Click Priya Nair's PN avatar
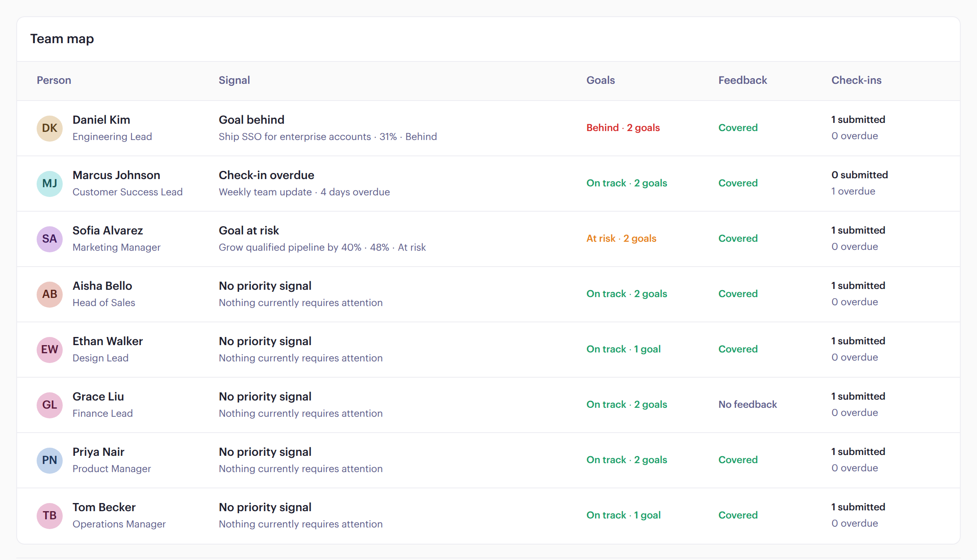Screen dimensions: 977x560 [x=50, y=460]
